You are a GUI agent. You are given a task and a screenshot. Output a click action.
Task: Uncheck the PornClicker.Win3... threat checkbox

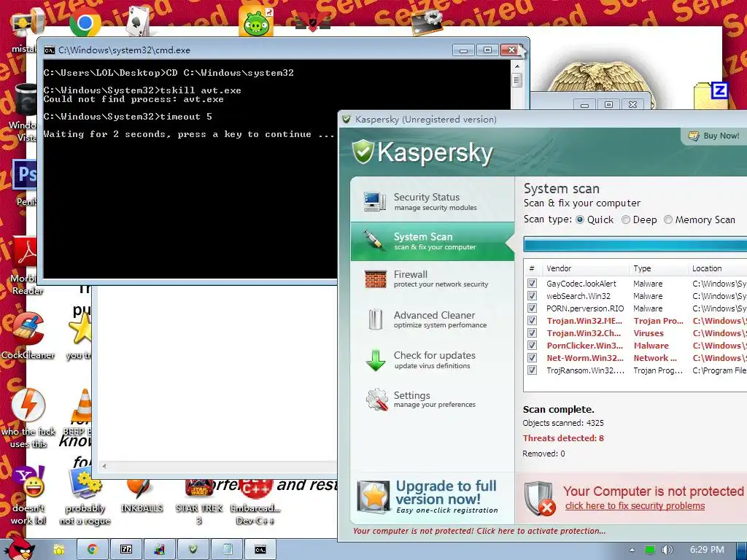[532, 345]
